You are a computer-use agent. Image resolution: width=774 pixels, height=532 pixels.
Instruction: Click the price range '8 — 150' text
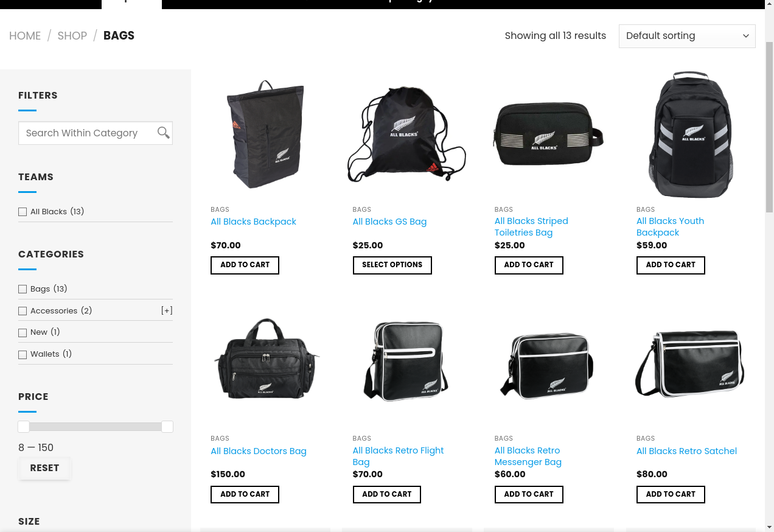36,447
